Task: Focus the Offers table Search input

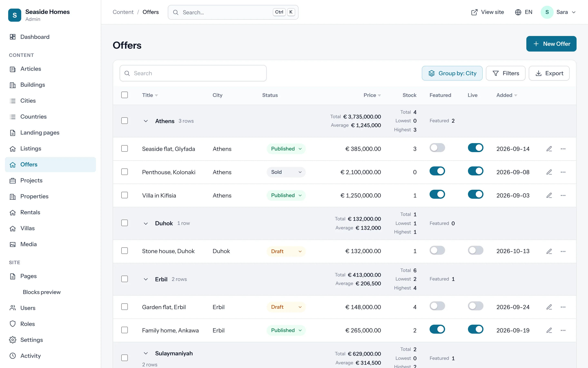Action: pos(193,73)
